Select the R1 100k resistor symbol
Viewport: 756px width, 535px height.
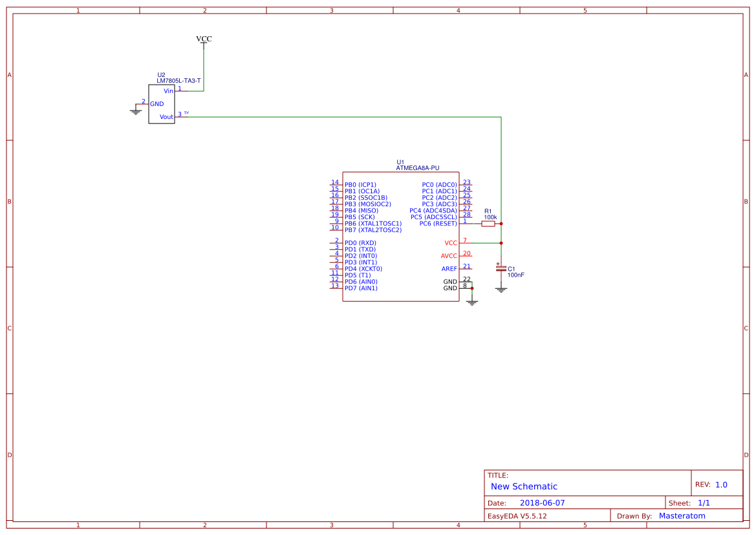point(488,224)
